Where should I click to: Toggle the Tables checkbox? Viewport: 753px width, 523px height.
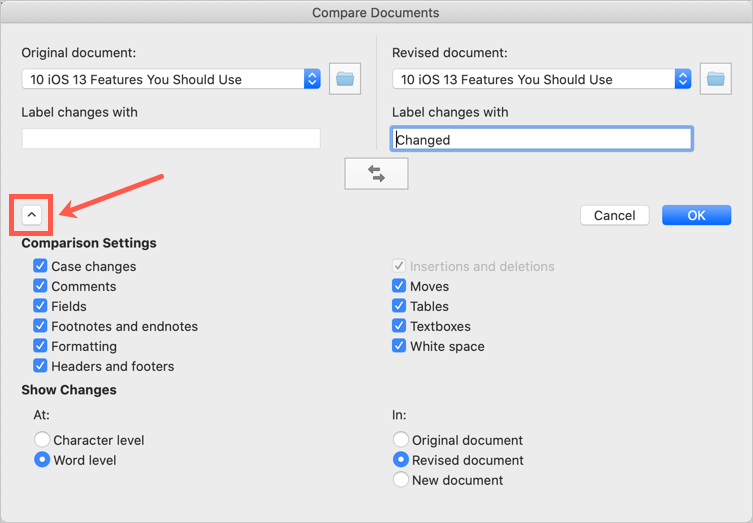click(x=399, y=306)
